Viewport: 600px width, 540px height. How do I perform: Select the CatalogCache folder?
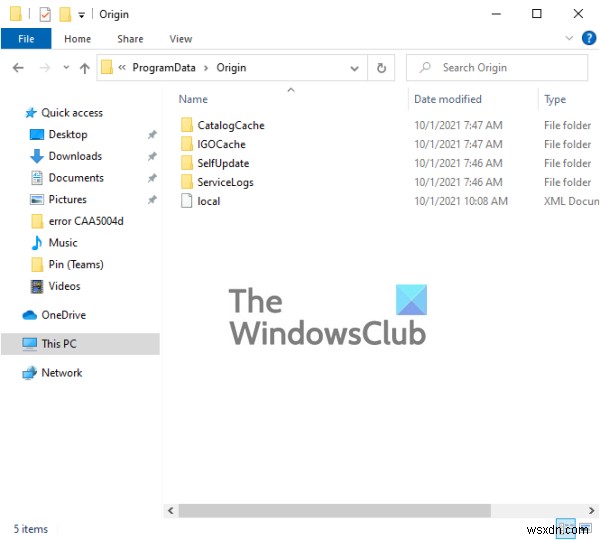(x=230, y=125)
